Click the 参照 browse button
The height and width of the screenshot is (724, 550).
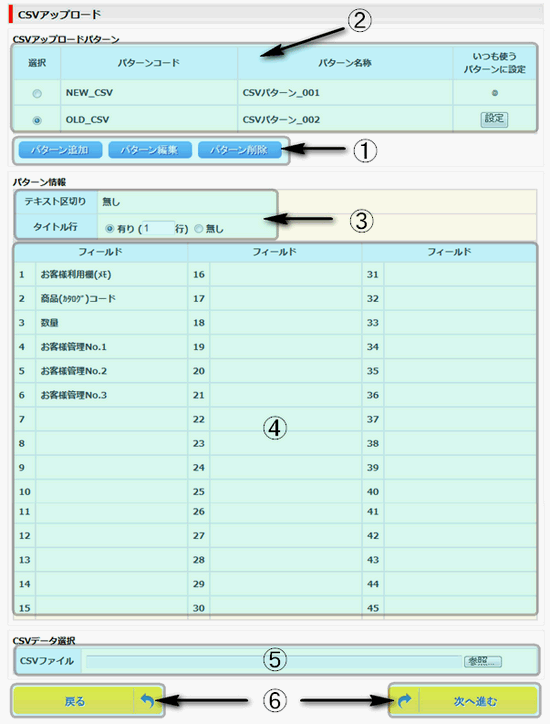click(x=483, y=661)
